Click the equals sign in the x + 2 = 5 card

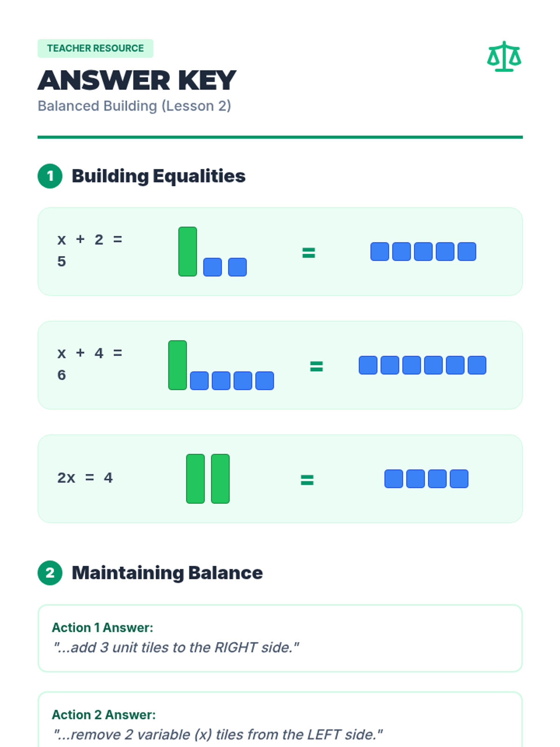coord(308,253)
